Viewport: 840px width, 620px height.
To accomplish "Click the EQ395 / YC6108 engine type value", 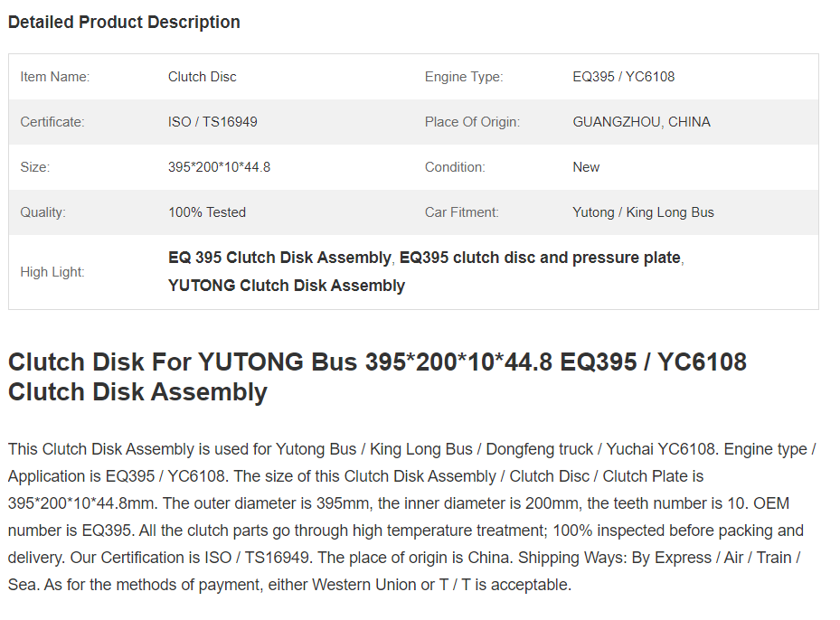I will (624, 77).
